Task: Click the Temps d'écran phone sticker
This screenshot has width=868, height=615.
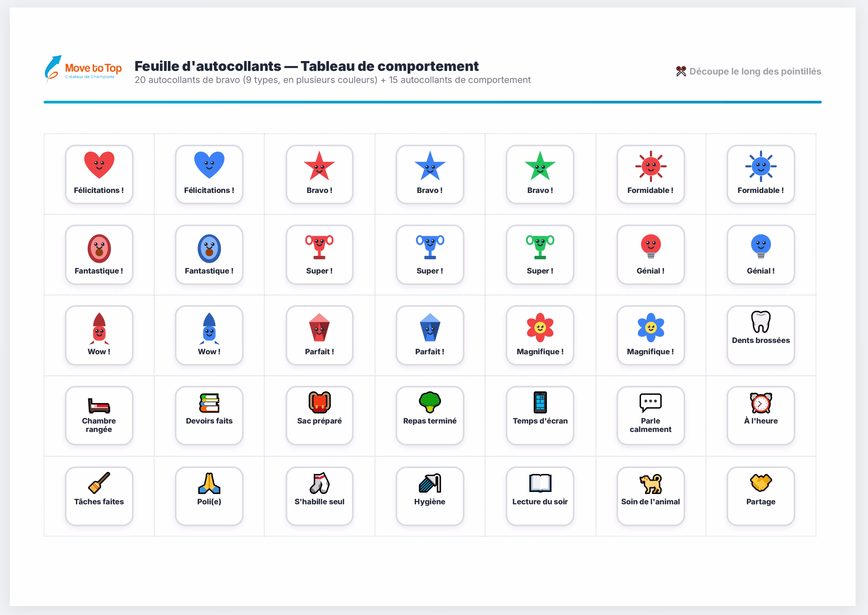Action: [540, 415]
